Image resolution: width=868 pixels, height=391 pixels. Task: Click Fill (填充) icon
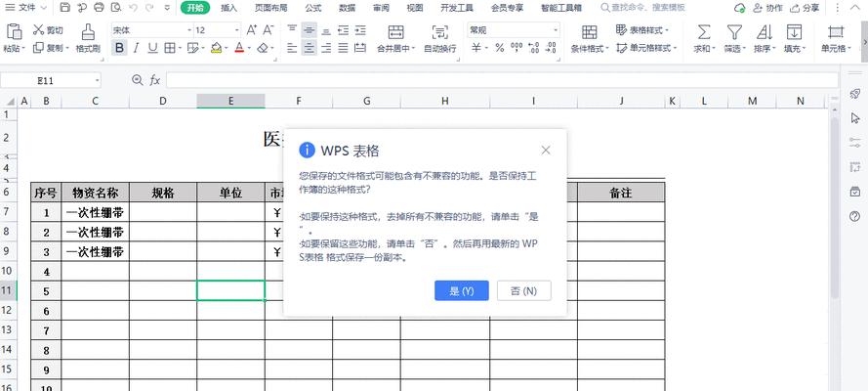[794, 31]
